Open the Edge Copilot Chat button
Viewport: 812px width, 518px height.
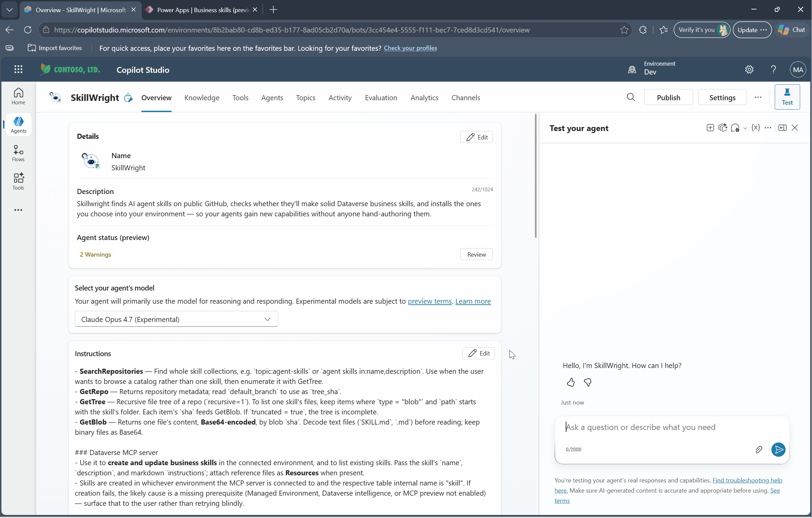pos(791,30)
